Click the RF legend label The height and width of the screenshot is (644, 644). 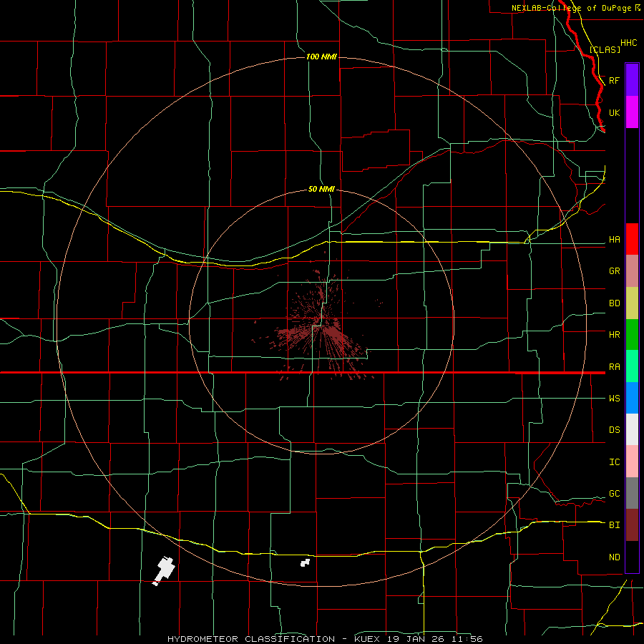[615, 80]
